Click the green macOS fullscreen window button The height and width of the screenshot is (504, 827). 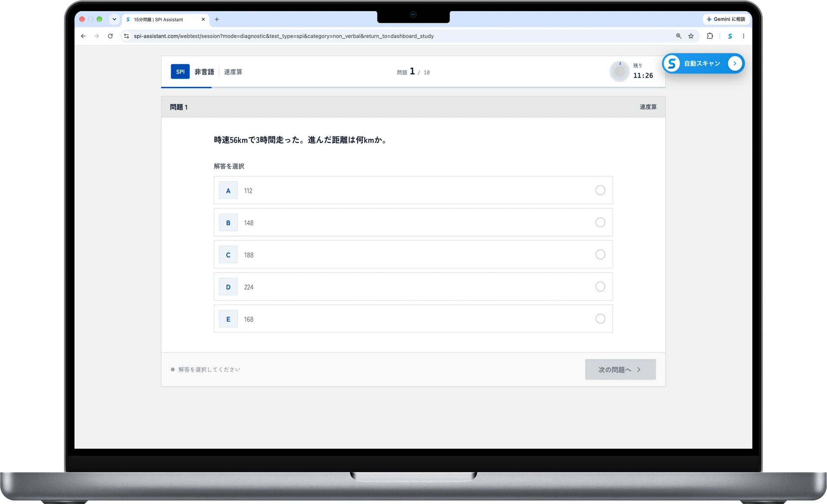point(99,19)
